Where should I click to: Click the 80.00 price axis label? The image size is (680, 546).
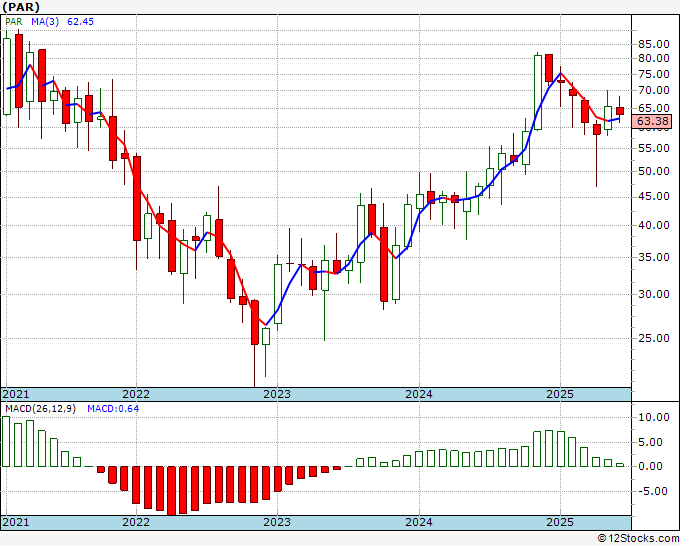pyautogui.click(x=654, y=59)
